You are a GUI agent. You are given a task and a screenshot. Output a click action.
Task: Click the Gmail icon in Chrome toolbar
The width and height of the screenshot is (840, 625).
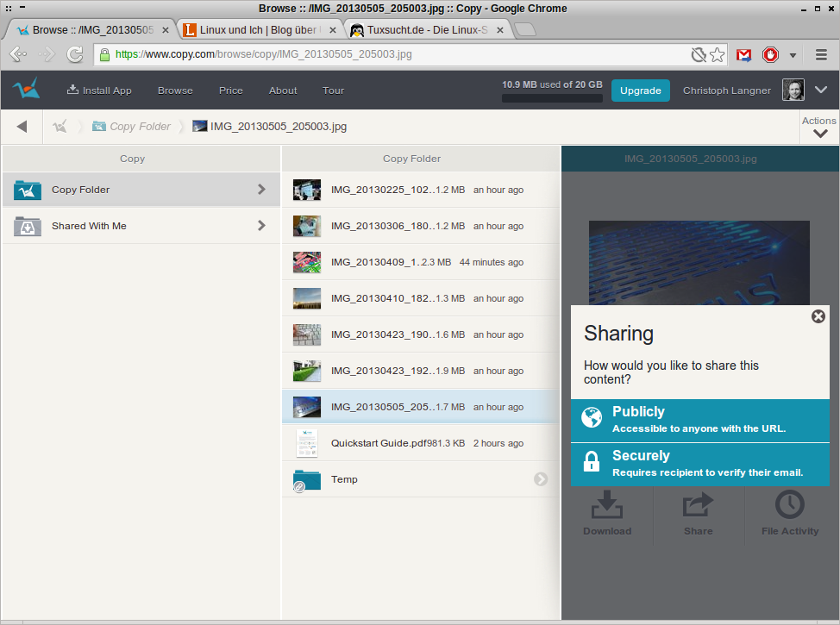743,55
